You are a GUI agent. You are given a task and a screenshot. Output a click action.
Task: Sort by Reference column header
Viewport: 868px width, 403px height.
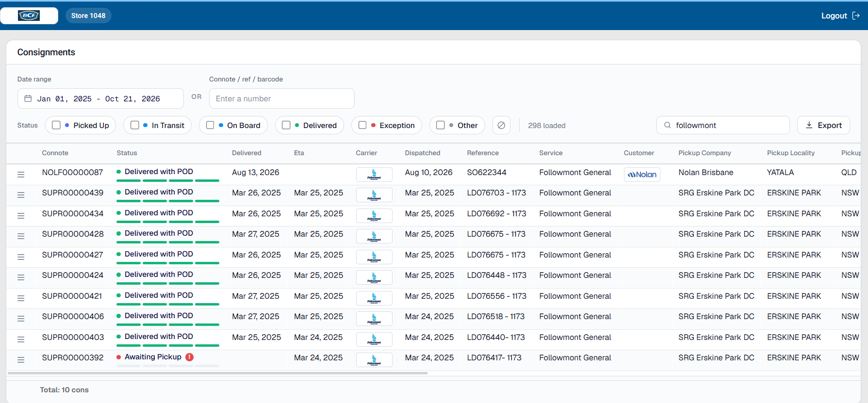(x=483, y=153)
